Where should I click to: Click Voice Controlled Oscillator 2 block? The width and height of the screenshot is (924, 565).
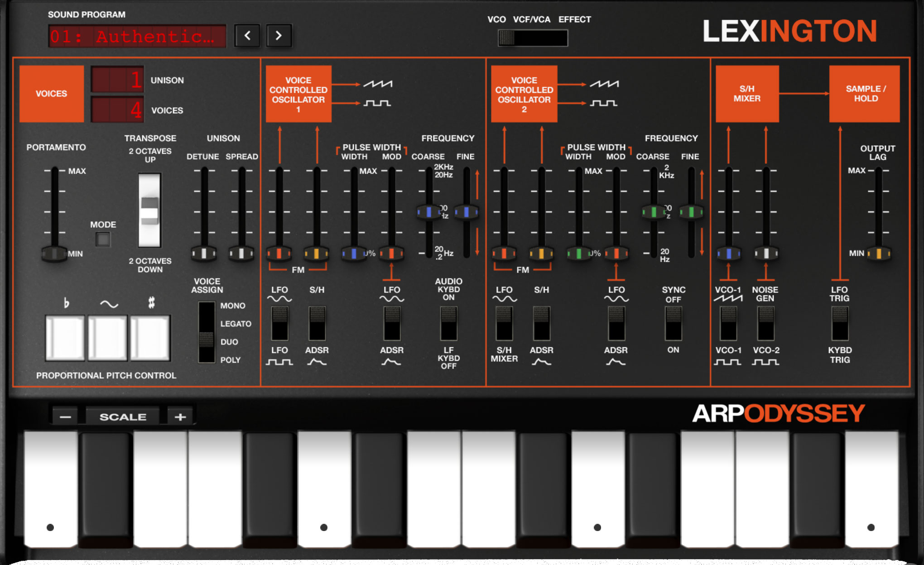pos(524,94)
